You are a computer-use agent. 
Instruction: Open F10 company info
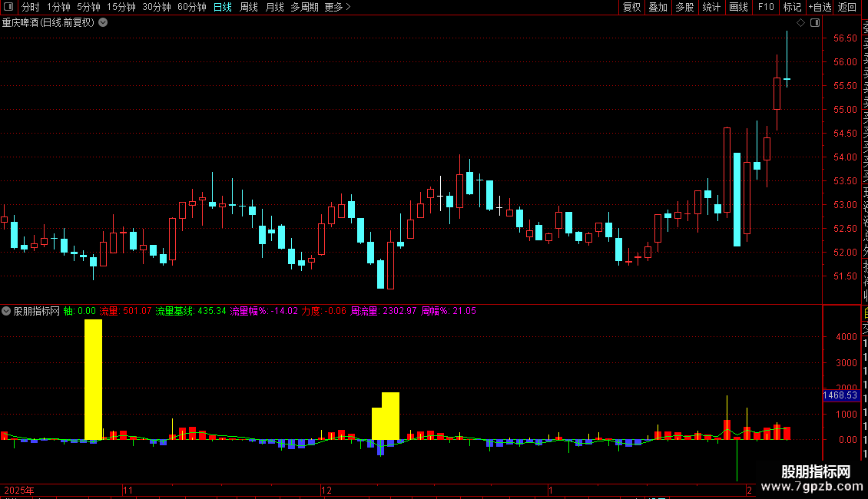pos(766,7)
